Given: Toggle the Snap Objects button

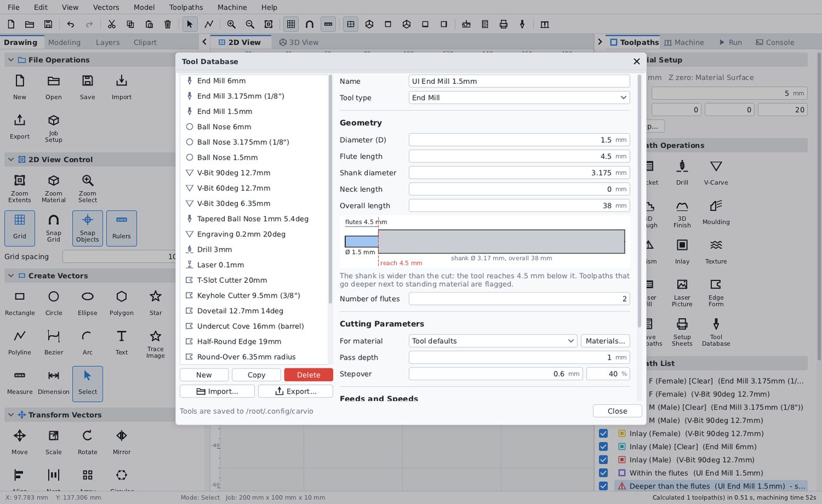Looking at the screenshot, I should 87,227.
